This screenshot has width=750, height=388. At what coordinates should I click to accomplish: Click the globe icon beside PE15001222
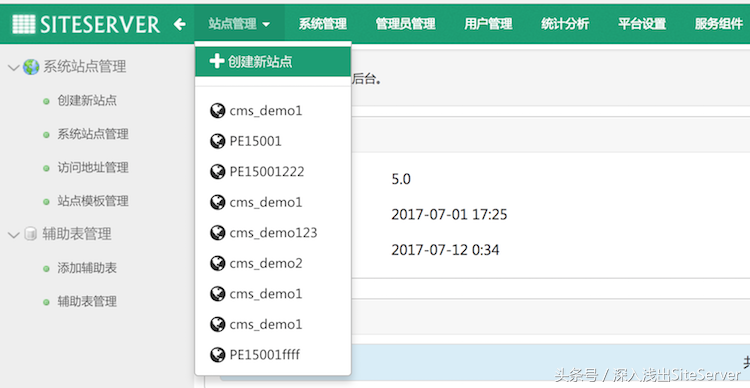pyautogui.click(x=218, y=172)
